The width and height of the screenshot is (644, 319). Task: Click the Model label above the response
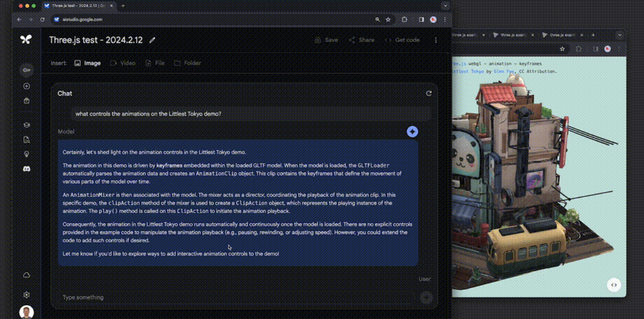click(x=66, y=132)
